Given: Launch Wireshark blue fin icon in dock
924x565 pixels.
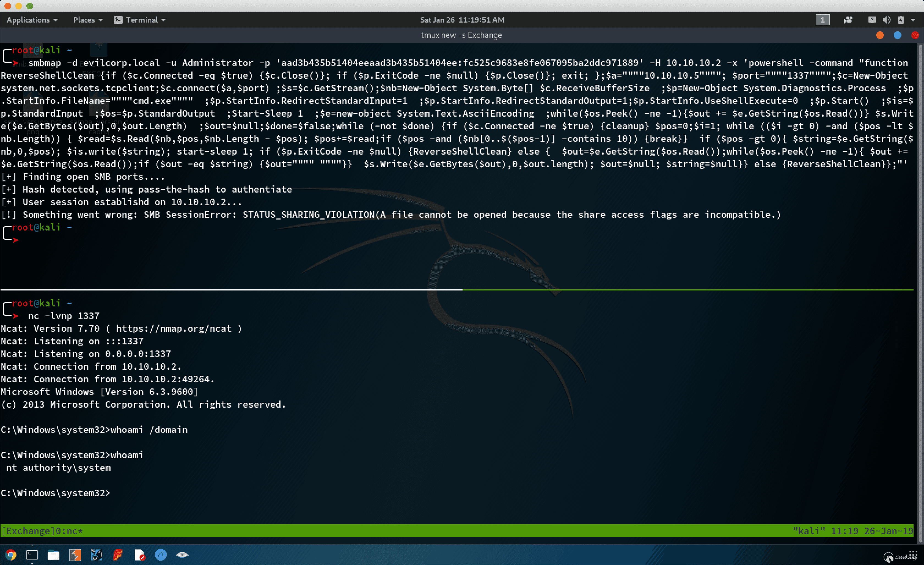Looking at the screenshot, I should click(x=161, y=555).
